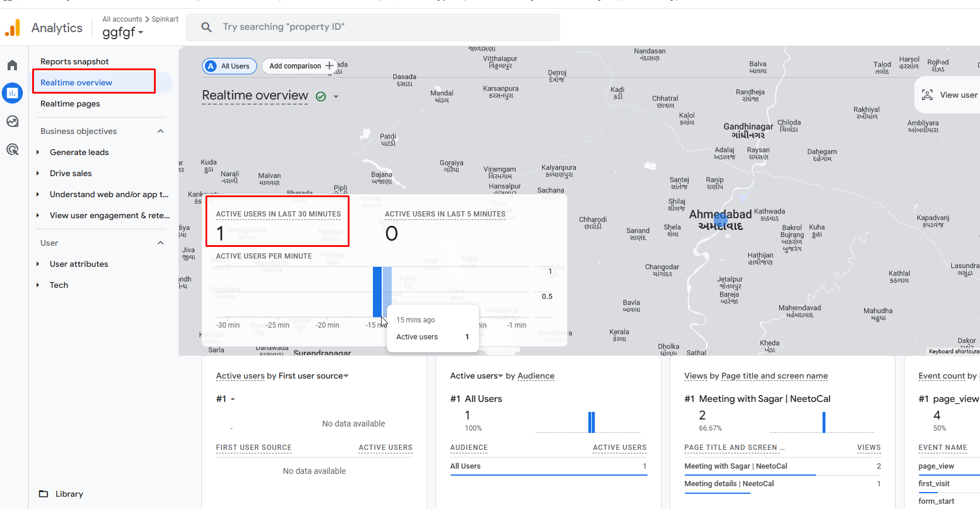980x509 pixels.
Task: Click Add comparison button
Action: point(300,66)
